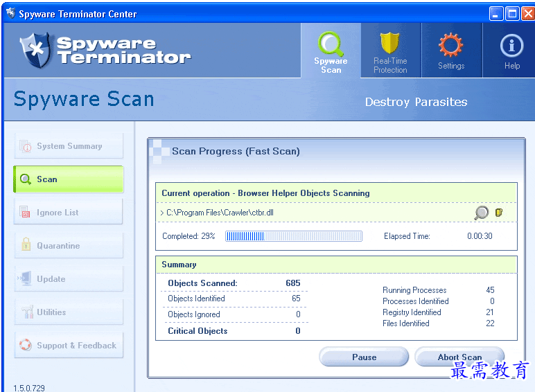Click the yellow shield Real-Time Protection icon
Viewport: 535px width, 392px height.
click(x=389, y=43)
